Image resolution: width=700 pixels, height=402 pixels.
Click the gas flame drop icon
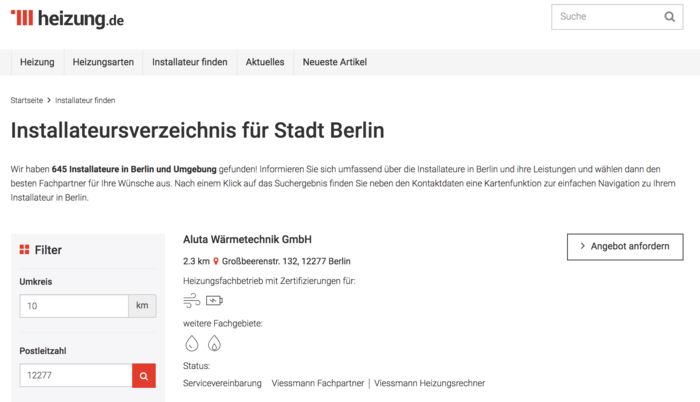click(214, 343)
